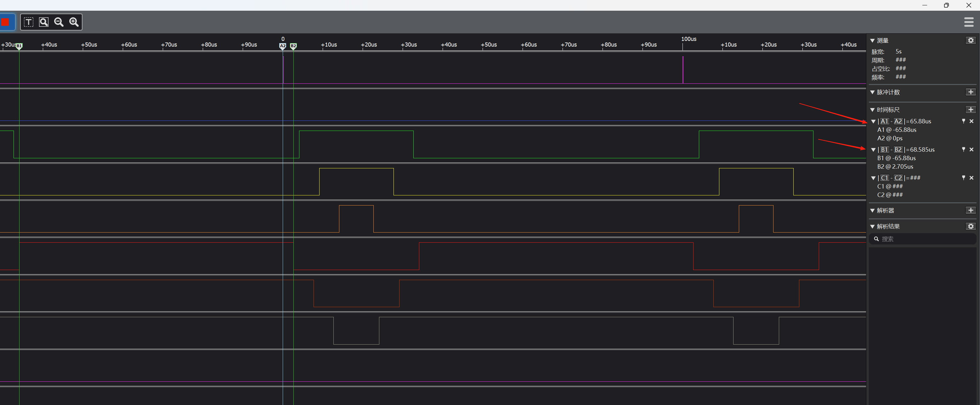Add a new time ruler (时间标尺)
Image resolution: width=980 pixels, height=405 pixels.
(971, 110)
